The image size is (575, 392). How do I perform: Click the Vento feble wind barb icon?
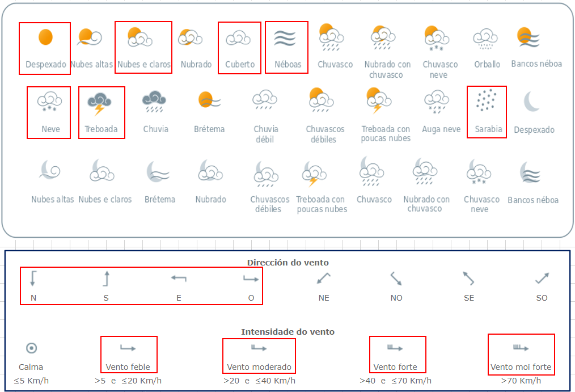point(128,348)
